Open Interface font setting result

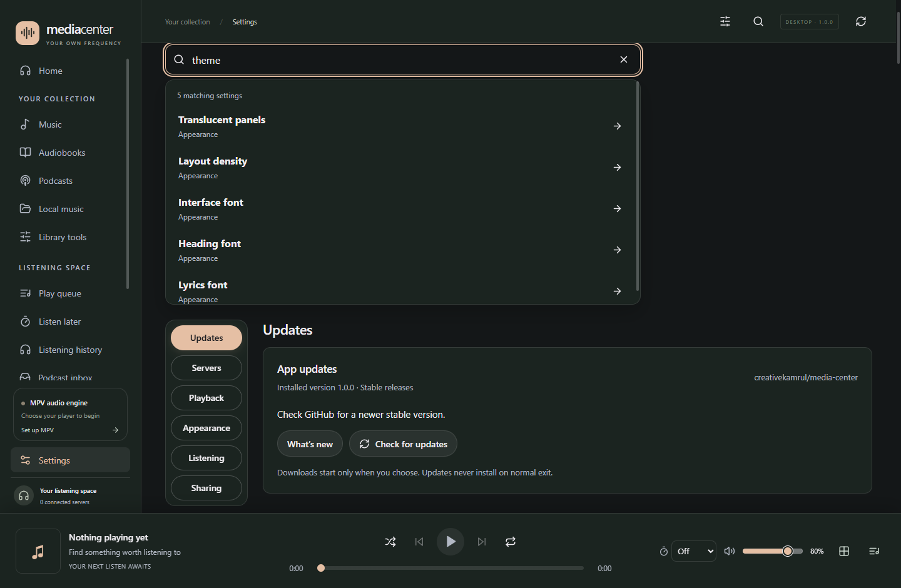401,209
